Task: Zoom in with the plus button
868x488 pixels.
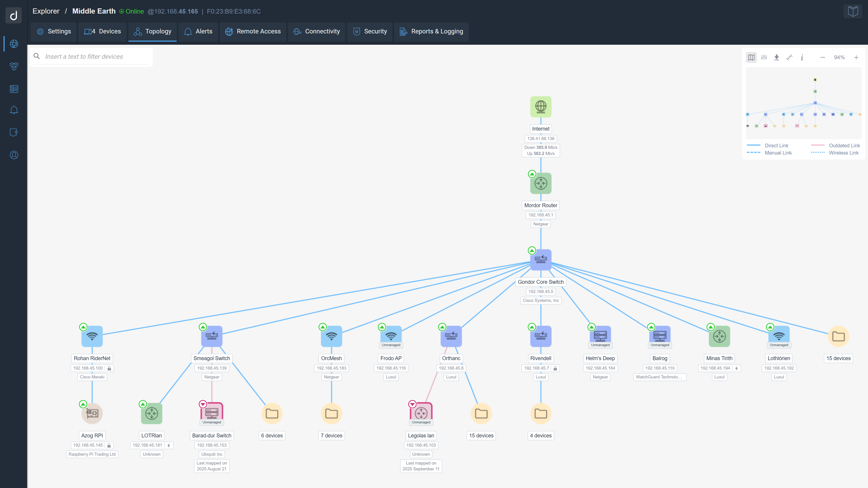Action: [856, 58]
